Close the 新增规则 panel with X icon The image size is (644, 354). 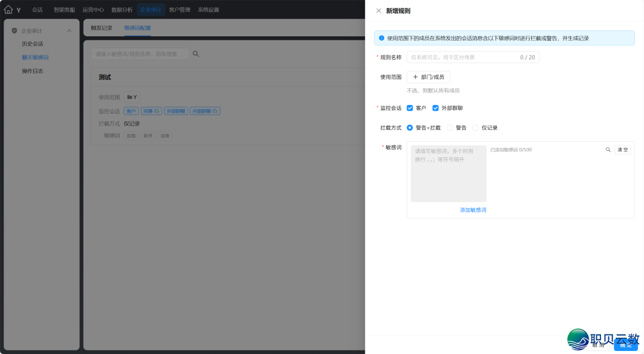pos(379,11)
